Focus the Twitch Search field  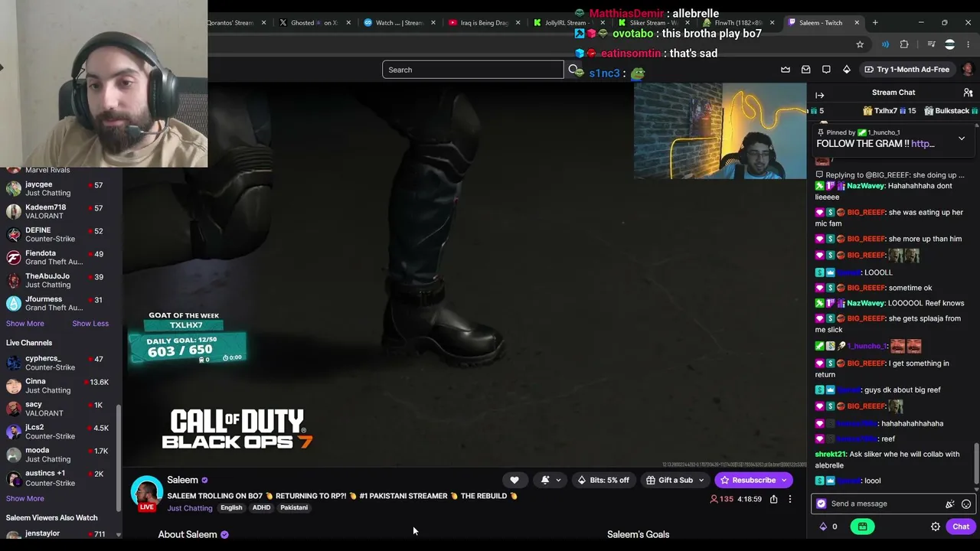click(473, 70)
